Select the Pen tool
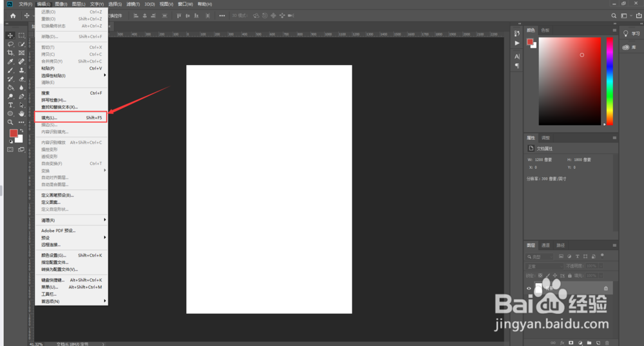The width and height of the screenshot is (644, 346). click(x=21, y=97)
